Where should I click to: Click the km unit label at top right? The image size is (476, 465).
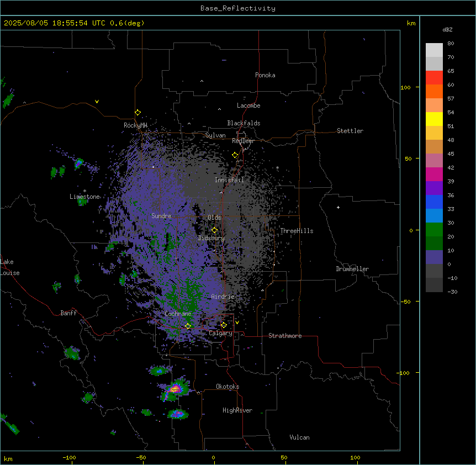click(x=411, y=23)
